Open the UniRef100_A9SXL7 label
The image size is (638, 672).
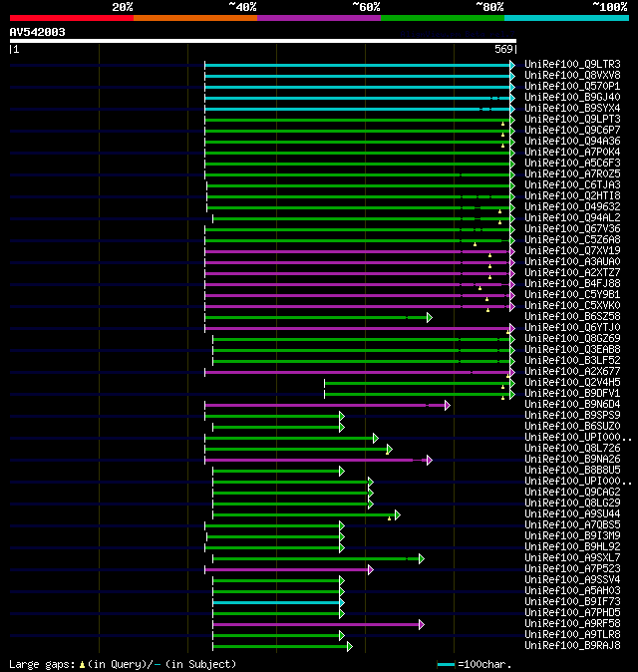click(572, 558)
